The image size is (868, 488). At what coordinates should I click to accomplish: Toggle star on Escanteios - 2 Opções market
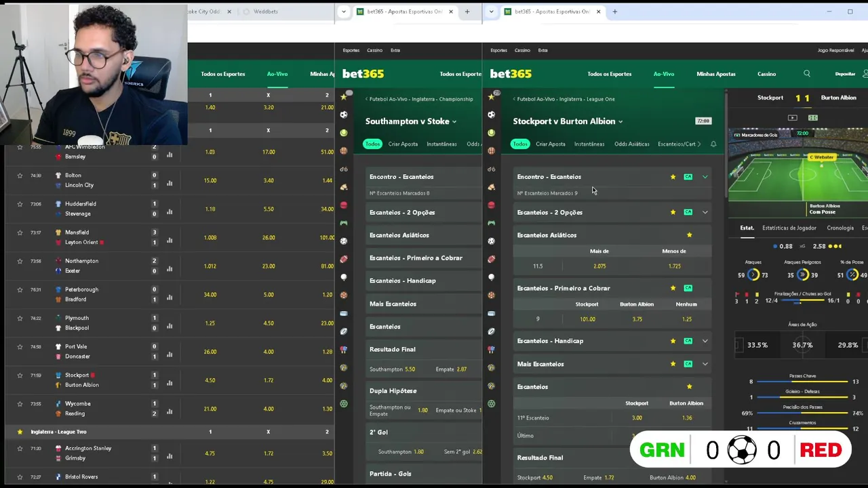pyautogui.click(x=673, y=212)
